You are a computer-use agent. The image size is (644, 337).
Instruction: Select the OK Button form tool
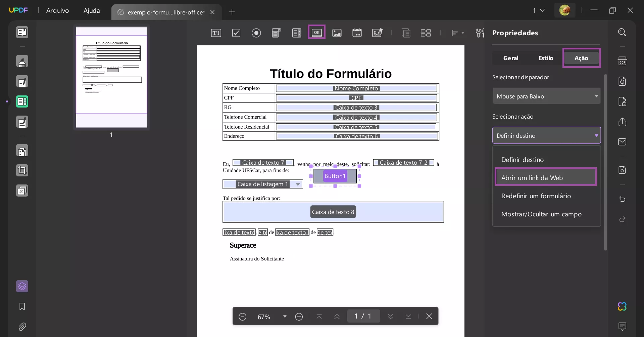pyautogui.click(x=316, y=32)
